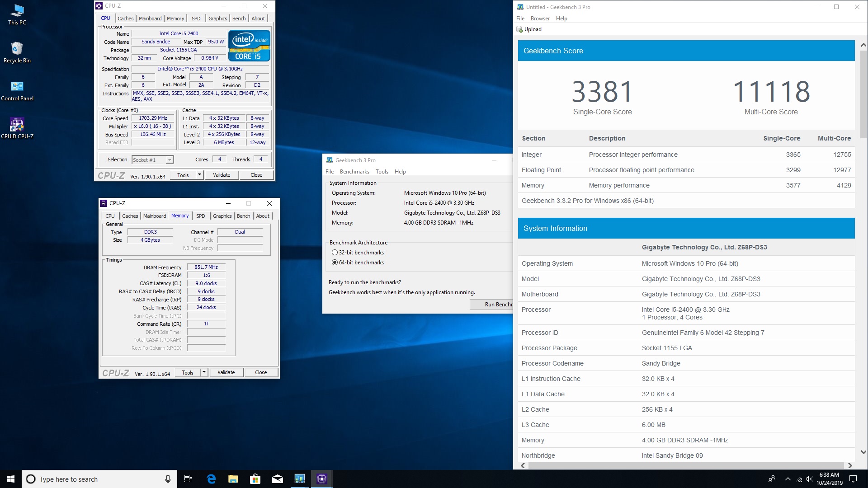Screen dimensions: 868x488
Task: Click Close button in lower CPU-Z window
Action: pos(261,372)
